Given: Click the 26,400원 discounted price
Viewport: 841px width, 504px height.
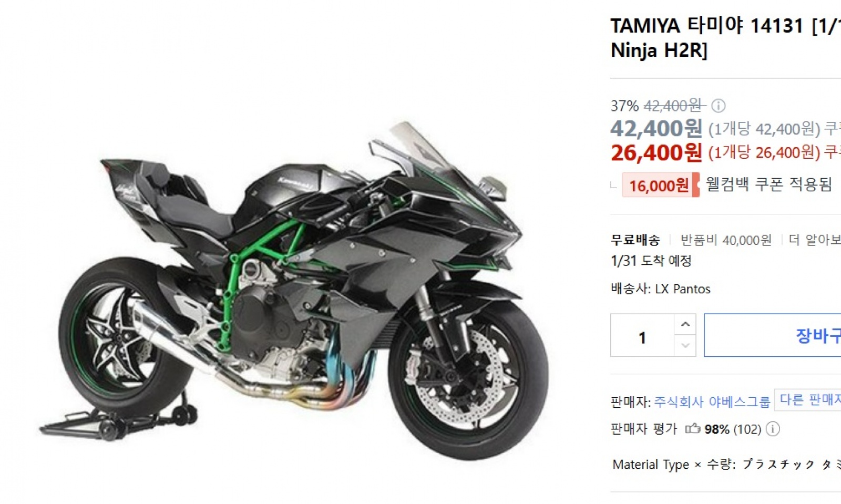Looking at the screenshot, I should (656, 153).
